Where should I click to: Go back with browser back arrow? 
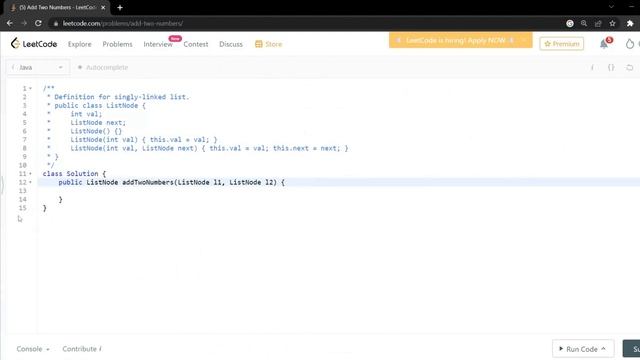pos(10,23)
